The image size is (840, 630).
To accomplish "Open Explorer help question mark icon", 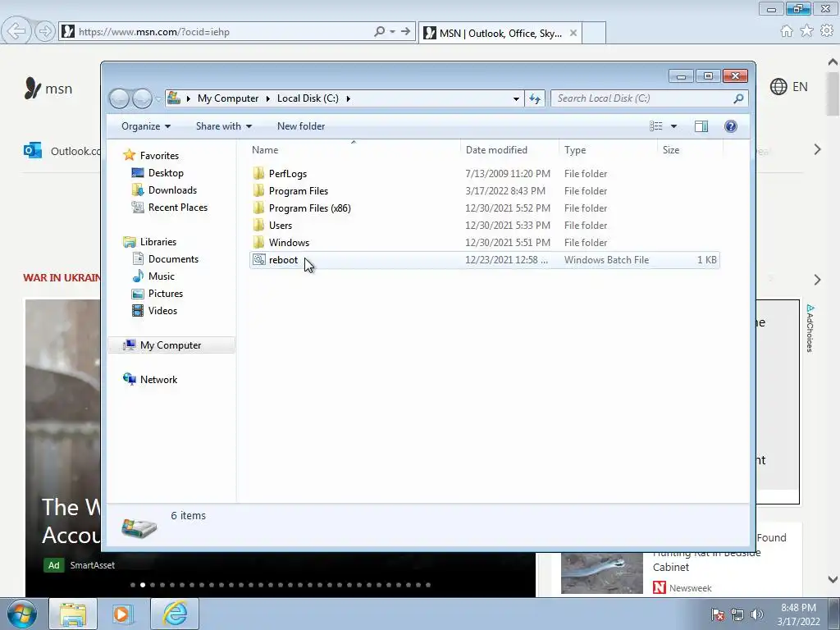I will [731, 126].
